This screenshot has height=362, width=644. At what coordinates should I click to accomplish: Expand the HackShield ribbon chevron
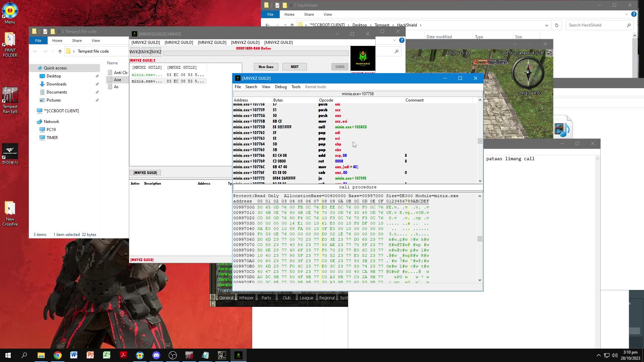pos(626,14)
